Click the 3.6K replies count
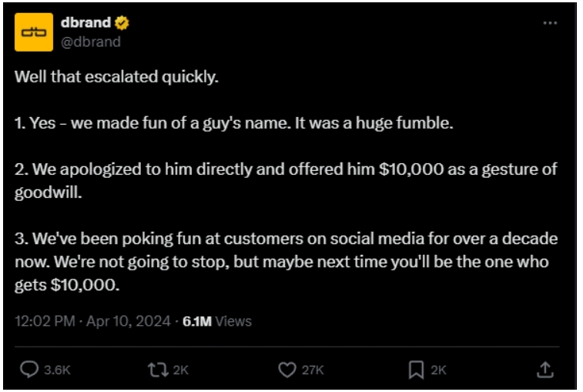 point(57,370)
